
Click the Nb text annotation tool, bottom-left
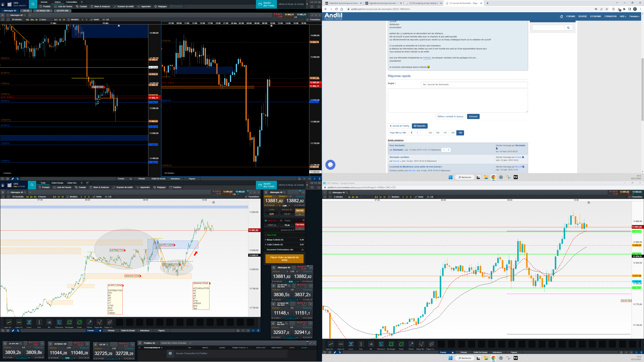click(x=49, y=322)
